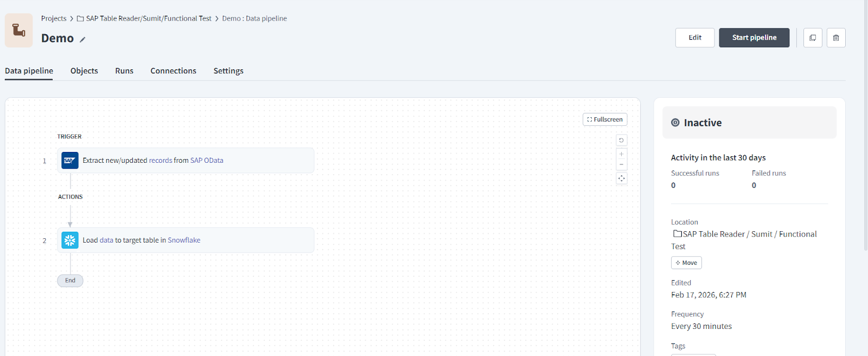868x356 pixels.
Task: Click the pipeline logo icon beside Demo
Action: [19, 30]
